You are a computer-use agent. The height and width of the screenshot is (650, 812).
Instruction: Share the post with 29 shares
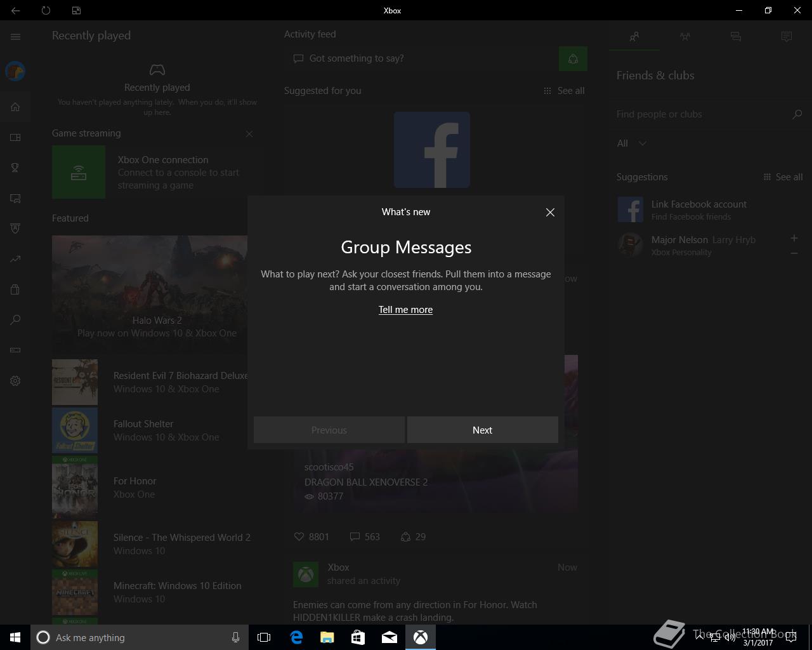point(413,537)
